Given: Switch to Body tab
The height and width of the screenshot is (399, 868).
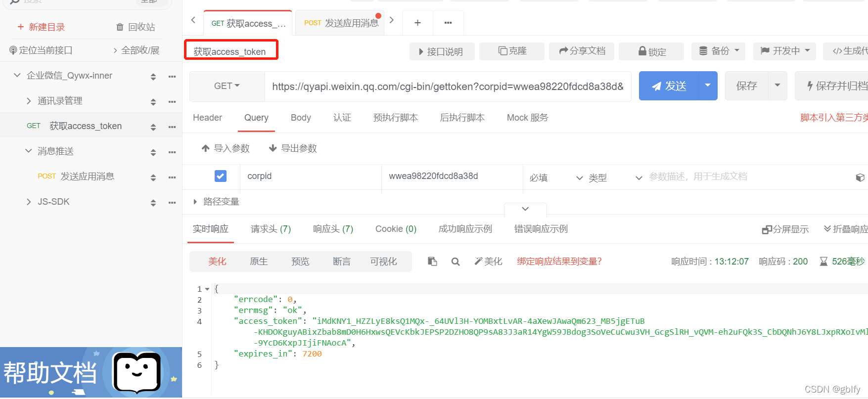Looking at the screenshot, I should 301,118.
